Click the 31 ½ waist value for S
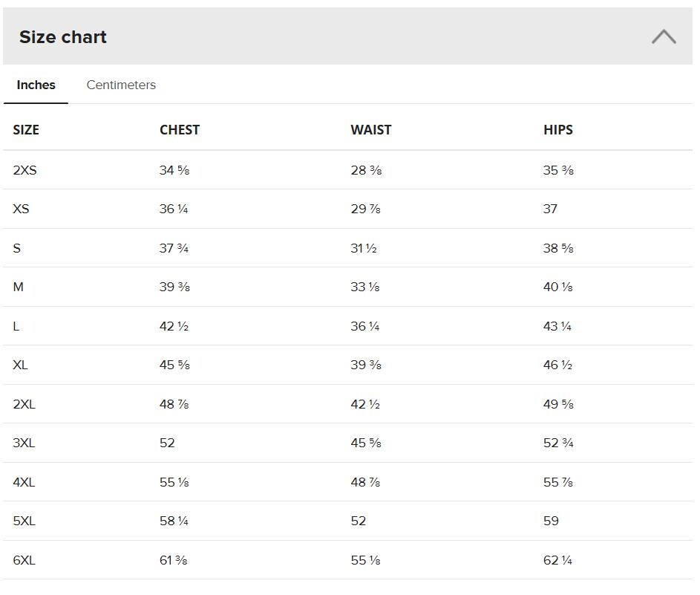 [364, 248]
